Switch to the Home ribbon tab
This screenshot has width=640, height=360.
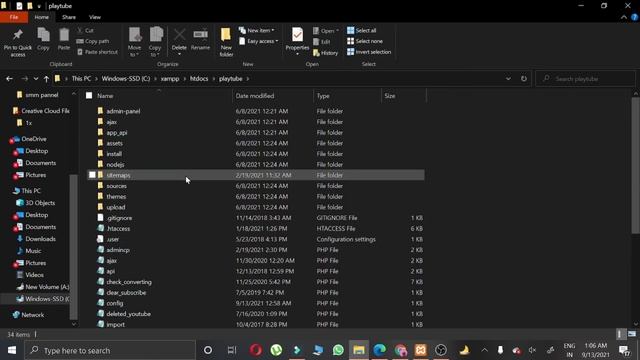tap(42, 17)
